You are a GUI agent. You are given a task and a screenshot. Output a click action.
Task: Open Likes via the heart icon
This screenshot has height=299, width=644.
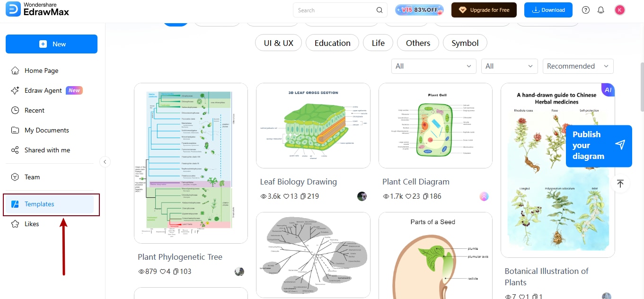tap(15, 224)
